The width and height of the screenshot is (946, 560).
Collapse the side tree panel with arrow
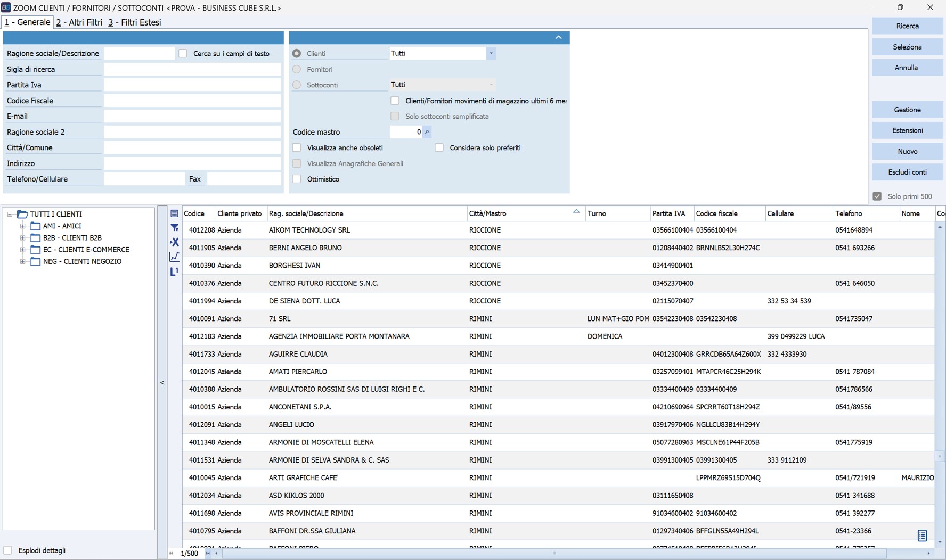(162, 382)
